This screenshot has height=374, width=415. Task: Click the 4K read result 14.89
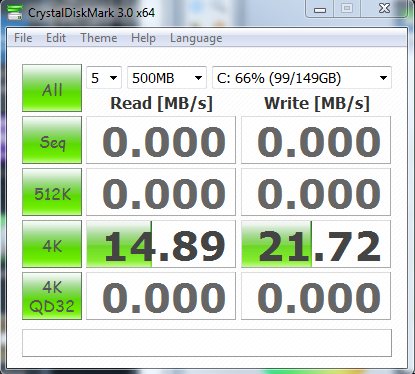pyautogui.click(x=161, y=244)
